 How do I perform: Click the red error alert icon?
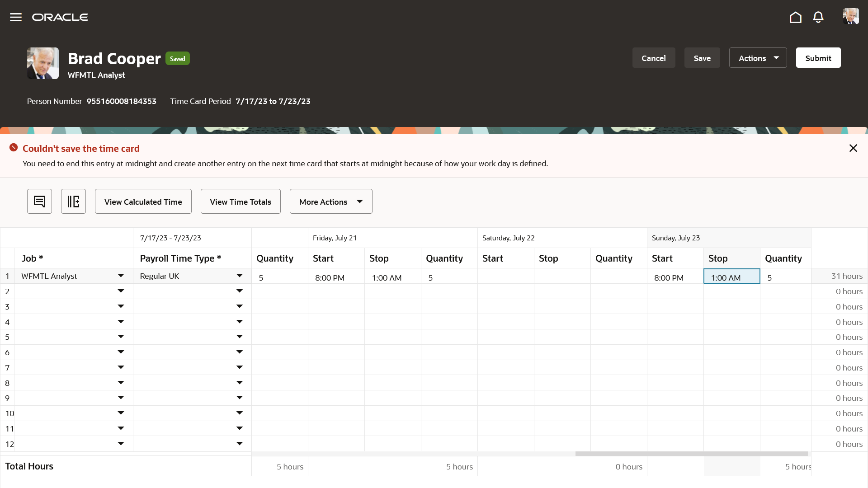point(13,147)
